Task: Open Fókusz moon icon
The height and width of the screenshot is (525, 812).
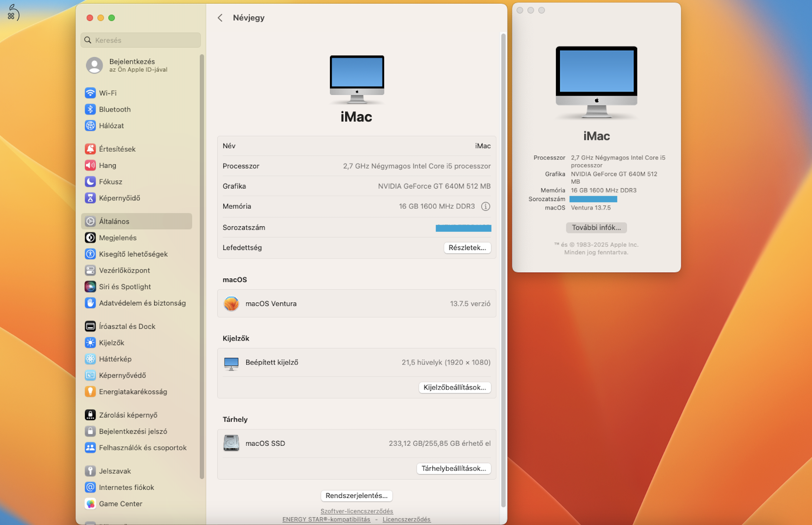Action: [90, 182]
